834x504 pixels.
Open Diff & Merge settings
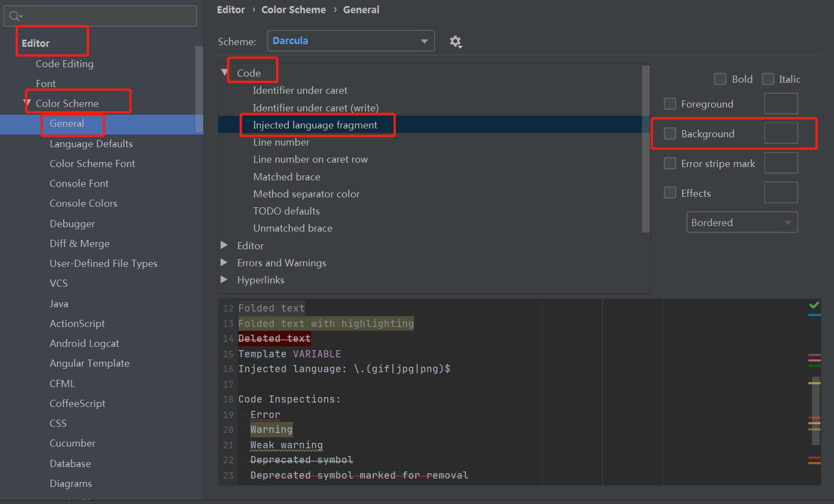click(x=79, y=243)
